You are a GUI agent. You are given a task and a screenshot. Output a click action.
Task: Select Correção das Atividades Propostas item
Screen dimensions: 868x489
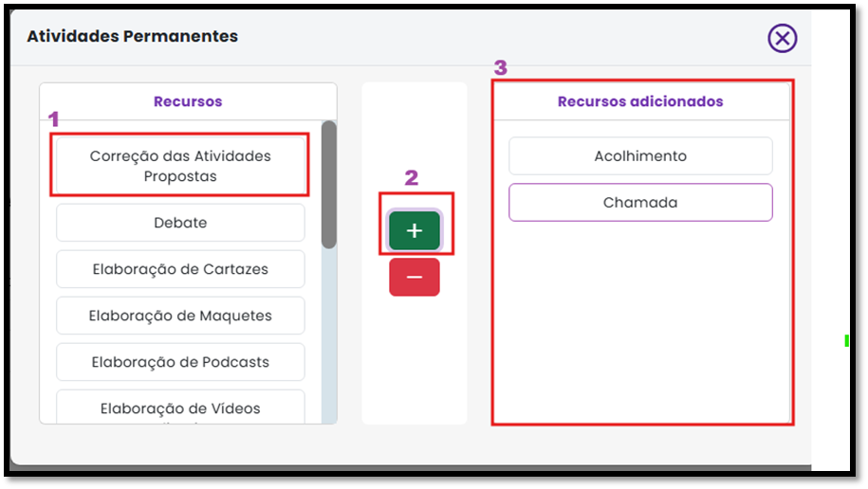click(180, 166)
